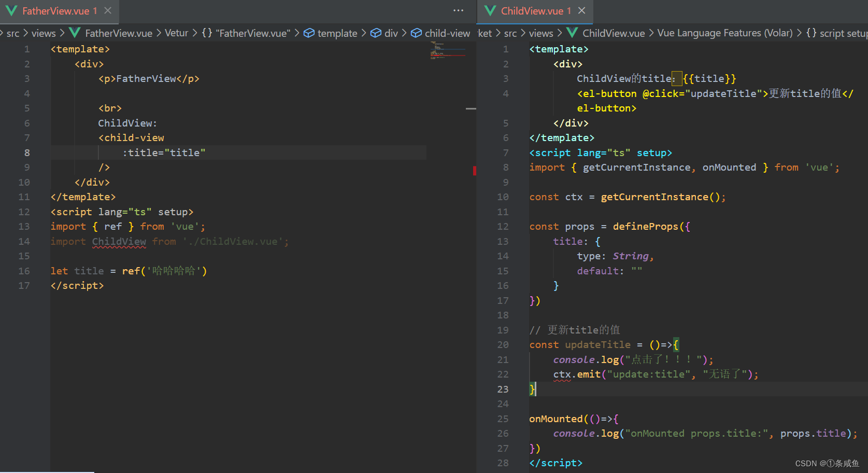Open the more actions ellipsis menu
Image resolution: width=868 pixels, height=473 pixels.
[459, 10]
